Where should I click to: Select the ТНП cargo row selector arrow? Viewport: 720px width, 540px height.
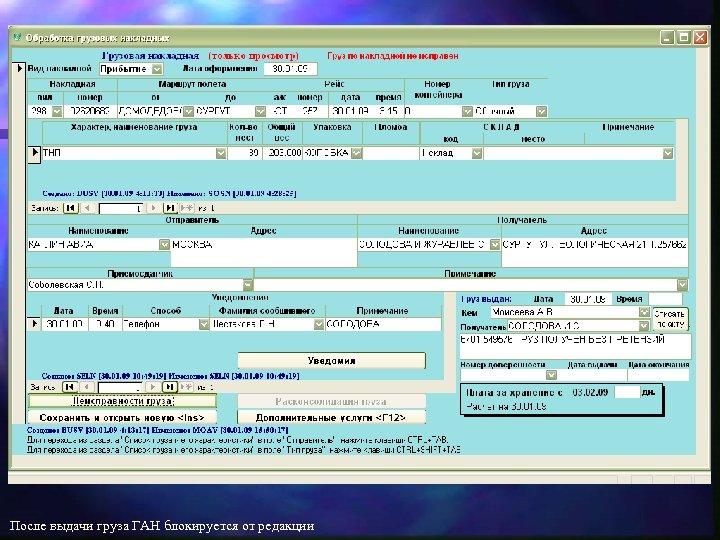tap(35, 153)
